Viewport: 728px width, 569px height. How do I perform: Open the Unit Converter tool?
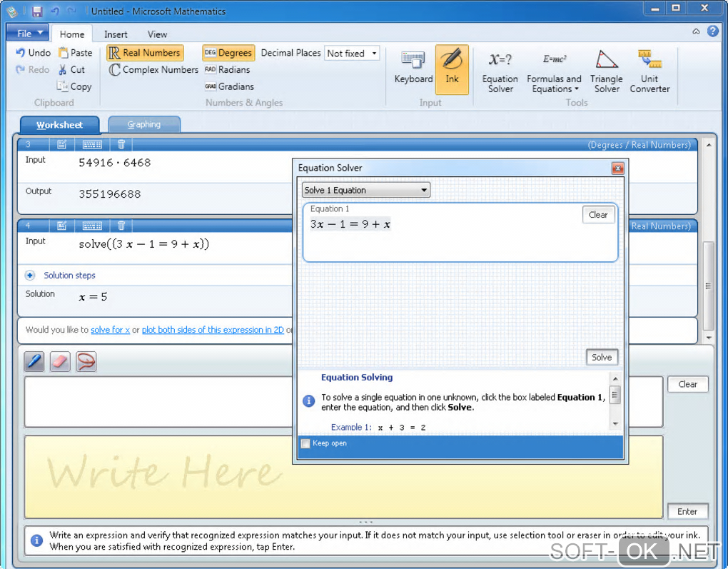click(649, 71)
